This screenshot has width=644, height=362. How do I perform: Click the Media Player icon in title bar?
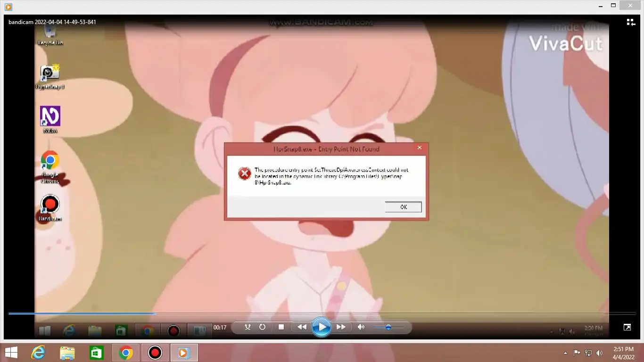coord(8,7)
